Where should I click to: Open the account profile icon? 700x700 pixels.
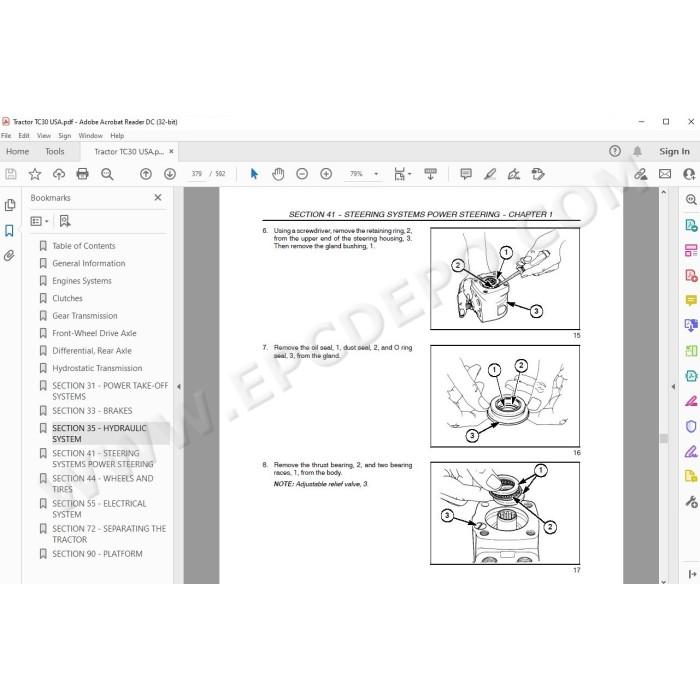tap(689, 174)
